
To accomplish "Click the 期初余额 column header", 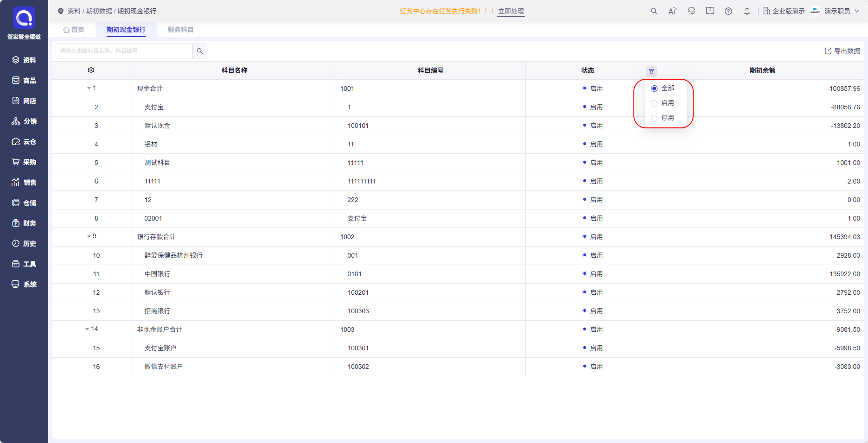I will [762, 70].
